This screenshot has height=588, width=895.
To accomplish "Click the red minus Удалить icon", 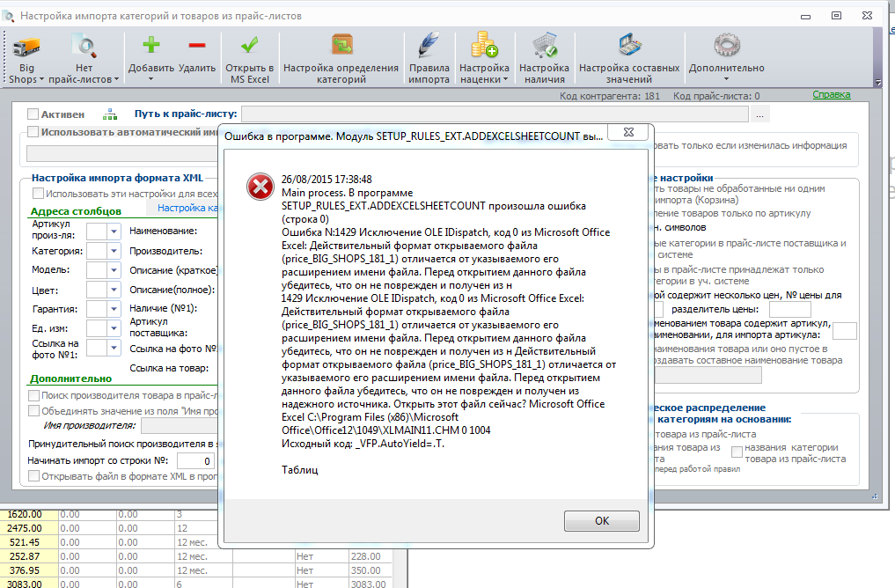I will pos(197,45).
